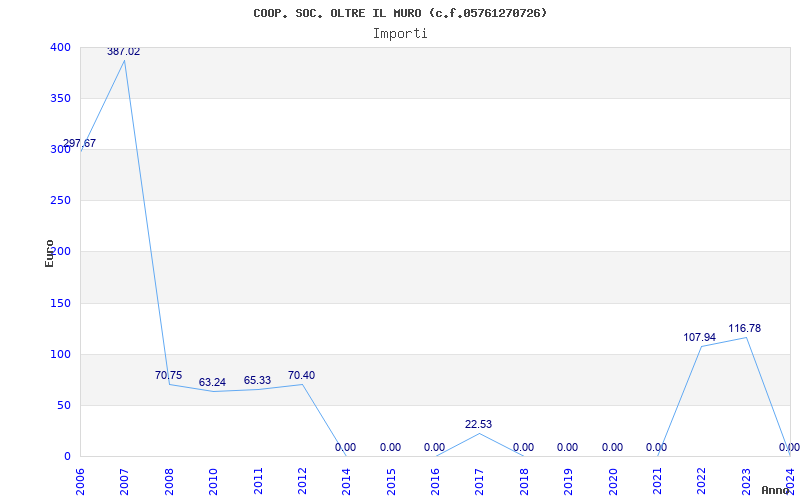This screenshot has height=500, width=800.
Task: Click the 150 y-axis tick label
Action: pos(60,304)
